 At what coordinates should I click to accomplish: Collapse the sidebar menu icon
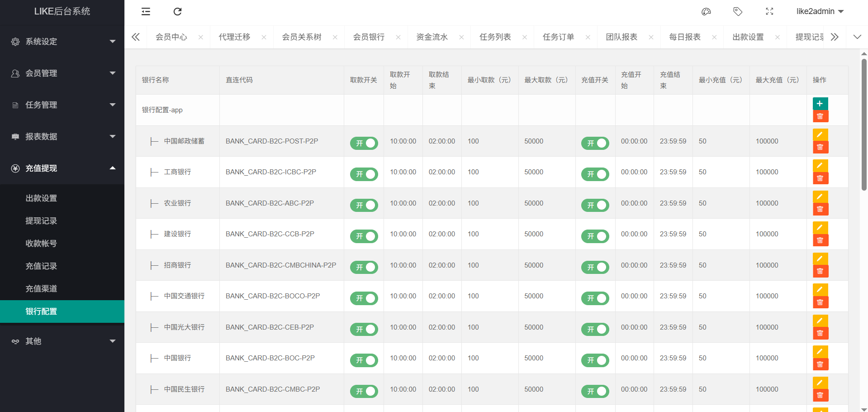[x=146, y=12]
